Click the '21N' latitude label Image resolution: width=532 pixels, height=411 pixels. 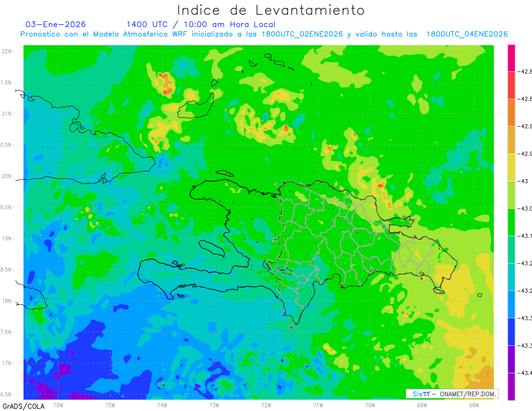7,114
